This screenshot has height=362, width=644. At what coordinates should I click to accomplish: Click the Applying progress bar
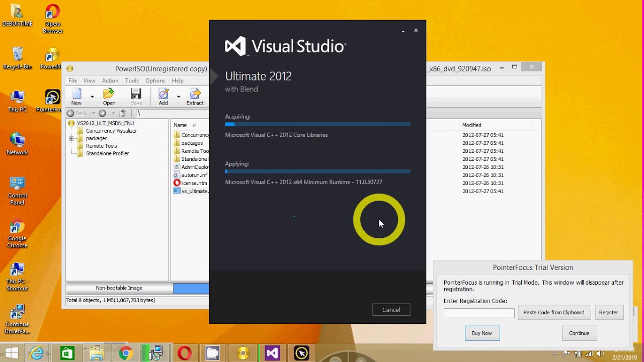pos(317,171)
